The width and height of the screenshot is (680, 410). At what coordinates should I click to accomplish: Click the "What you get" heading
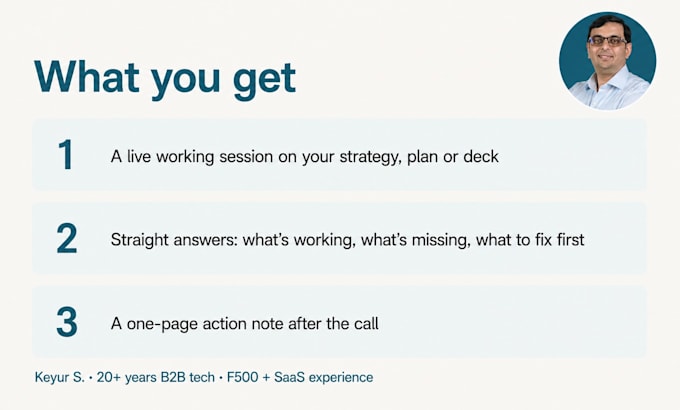pos(165,79)
